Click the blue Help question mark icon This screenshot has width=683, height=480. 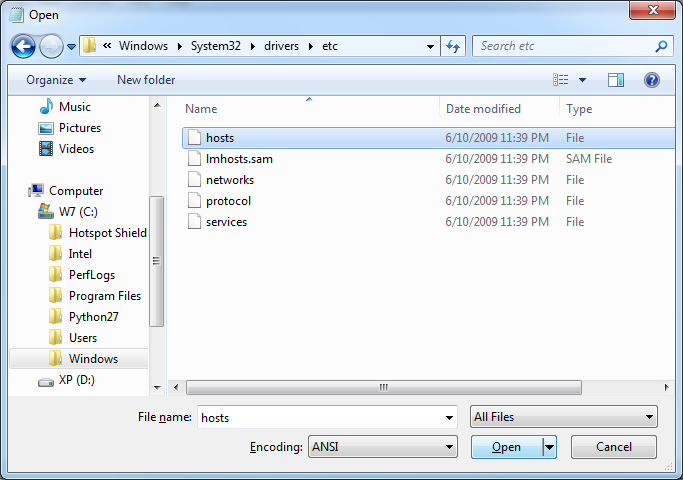tap(652, 80)
